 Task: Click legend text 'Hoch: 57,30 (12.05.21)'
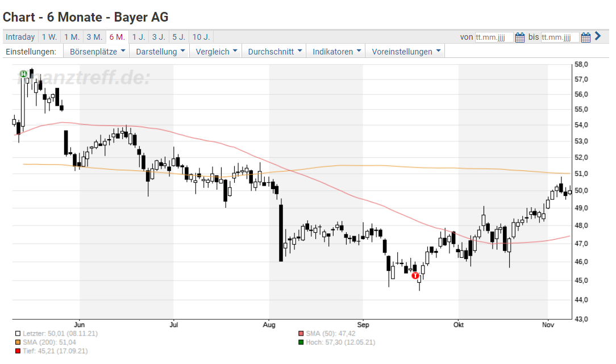[340, 342]
